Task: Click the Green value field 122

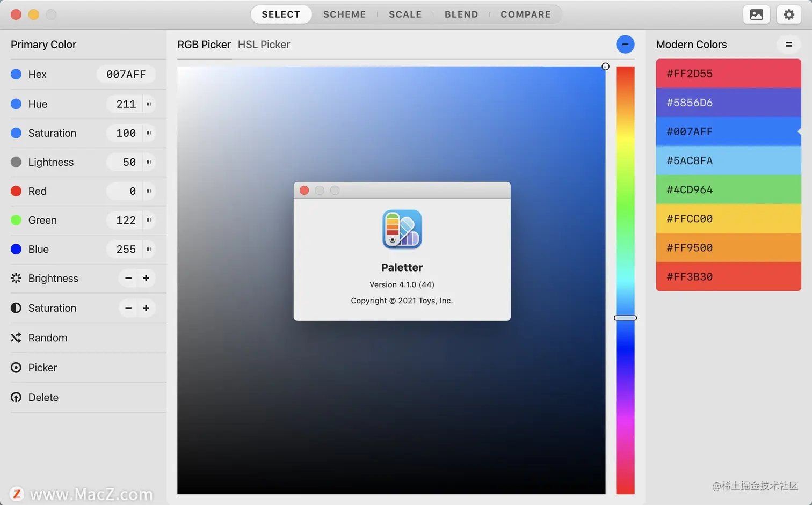Action: (x=125, y=220)
